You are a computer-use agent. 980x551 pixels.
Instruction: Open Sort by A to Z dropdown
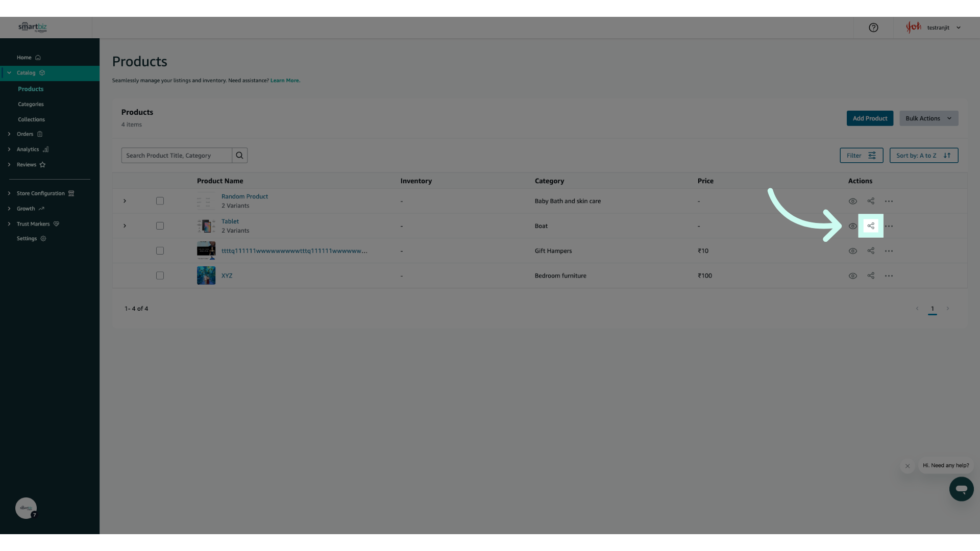pos(923,156)
